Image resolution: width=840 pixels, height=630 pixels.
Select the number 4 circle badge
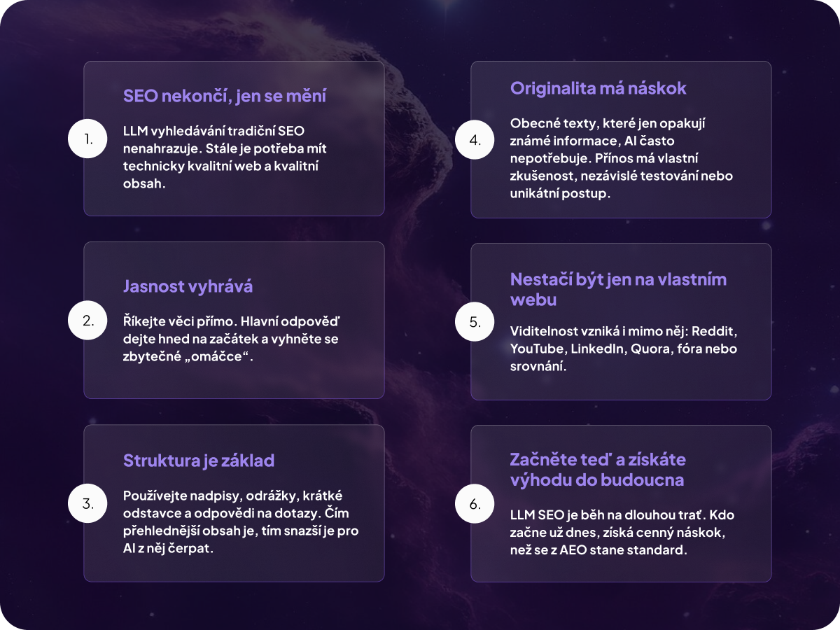coord(475,139)
